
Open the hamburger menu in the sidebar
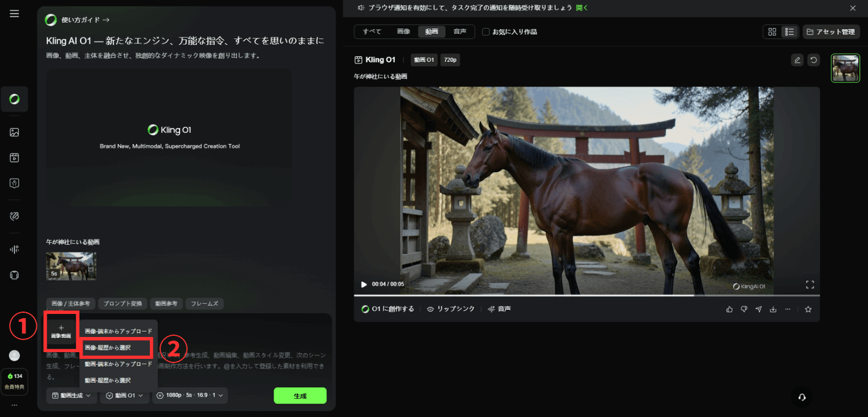(15, 13)
